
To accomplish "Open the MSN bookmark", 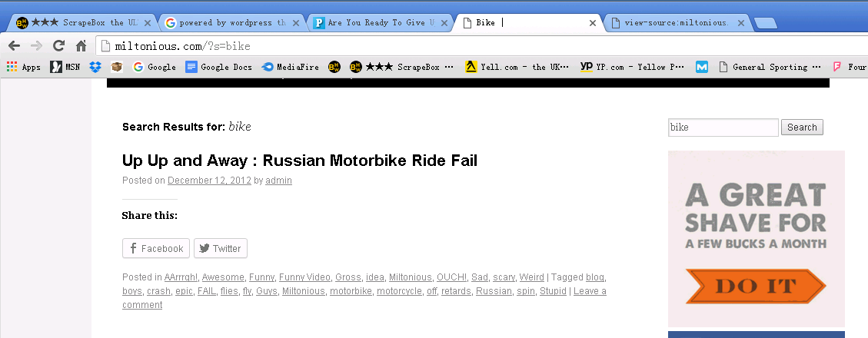I will 65,67.
